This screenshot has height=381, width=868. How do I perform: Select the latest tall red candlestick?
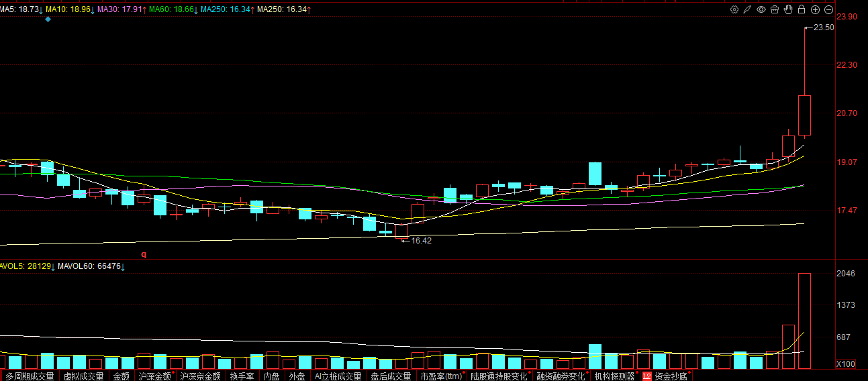point(804,115)
